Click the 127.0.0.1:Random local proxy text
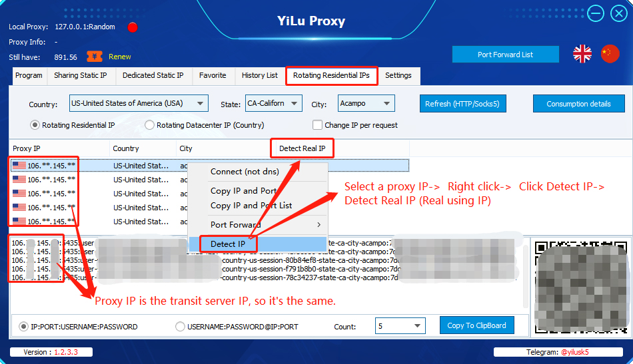The width and height of the screenshot is (633, 364). coord(85,27)
